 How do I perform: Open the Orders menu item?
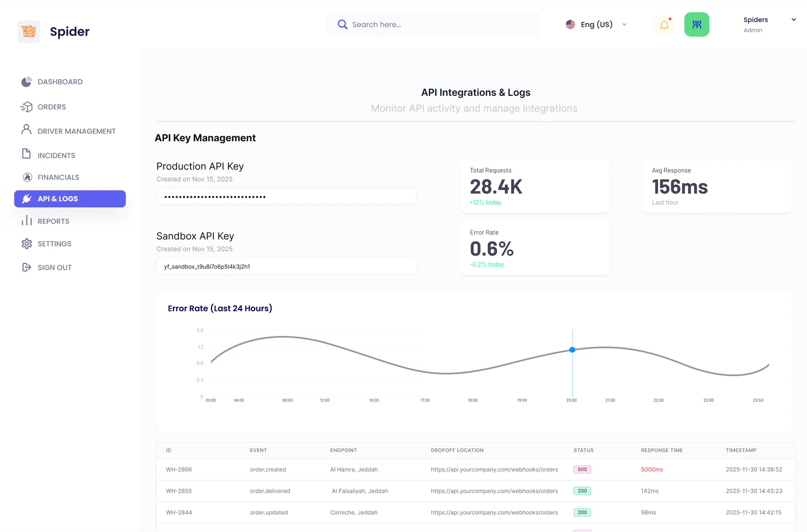51,107
